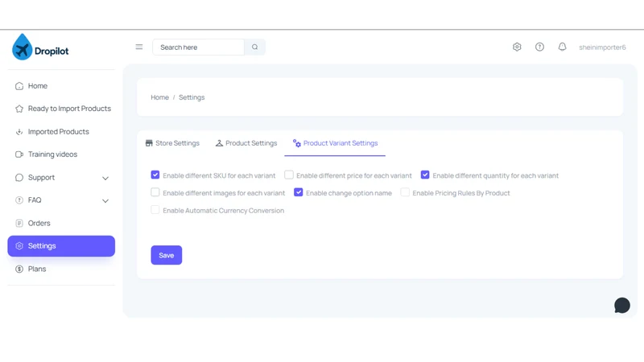The height and width of the screenshot is (362, 644).
Task: Click the Settings gear icon in sidebar
Action: point(19,246)
